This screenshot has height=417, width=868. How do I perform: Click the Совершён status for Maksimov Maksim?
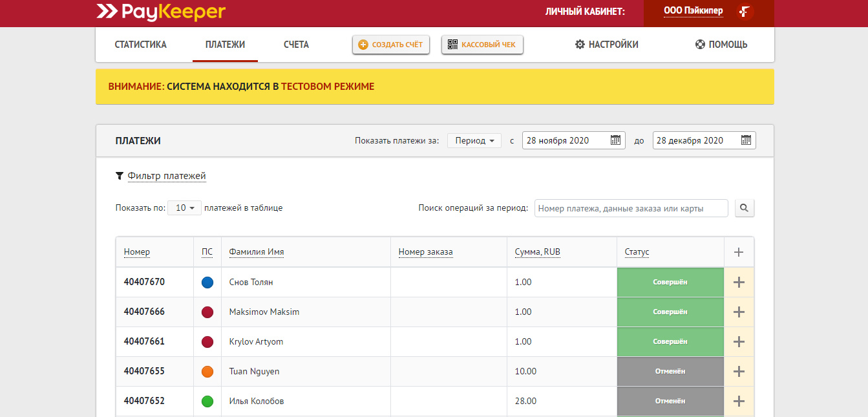(x=670, y=312)
